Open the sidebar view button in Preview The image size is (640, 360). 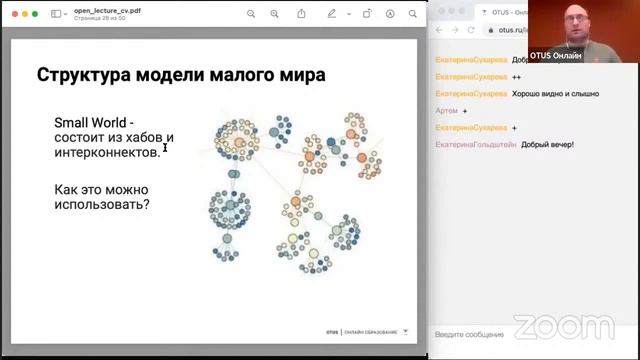(x=56, y=14)
